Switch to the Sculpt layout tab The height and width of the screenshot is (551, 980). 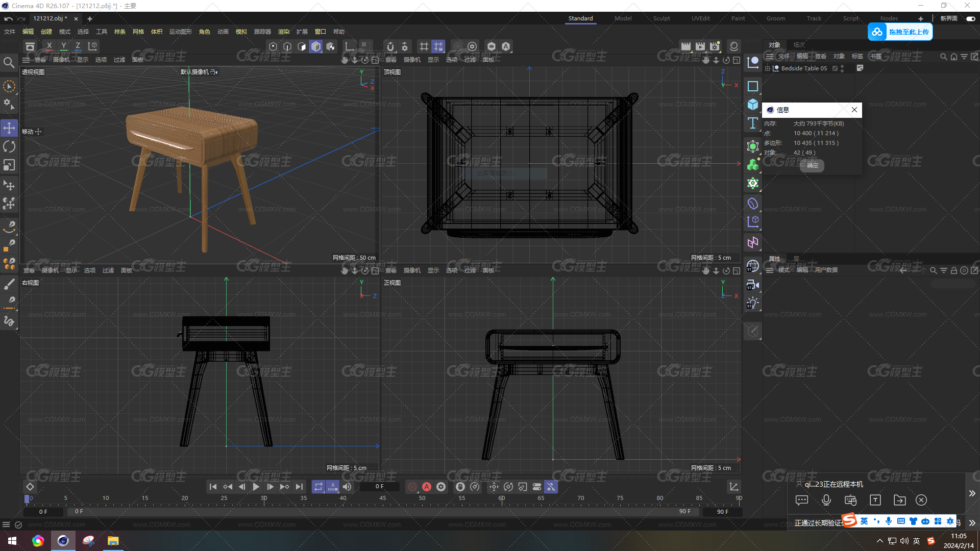click(661, 18)
